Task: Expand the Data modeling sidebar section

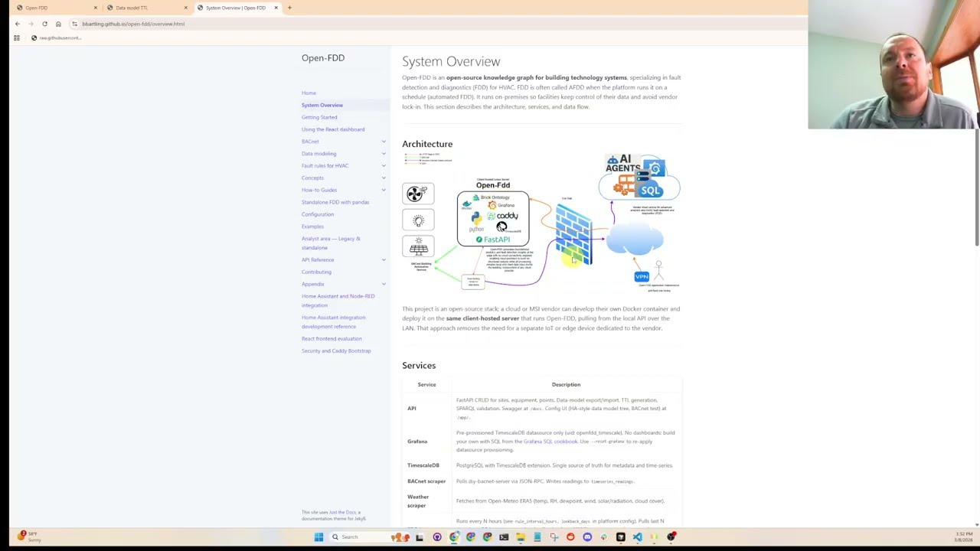Action: pos(384,154)
